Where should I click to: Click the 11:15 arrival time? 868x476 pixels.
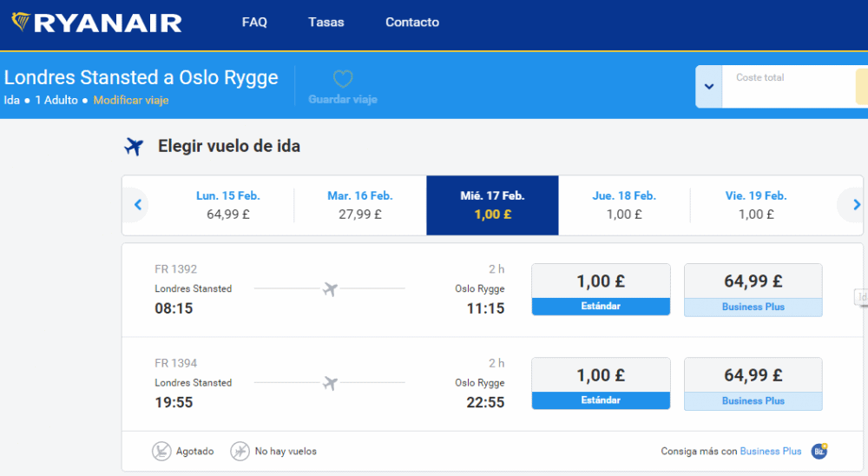(485, 308)
